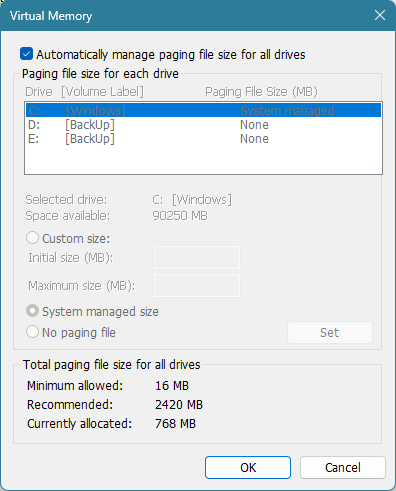Screen dimensions: 396x491
Task: Click the Recommended 2420 MB value
Action: click(x=179, y=405)
